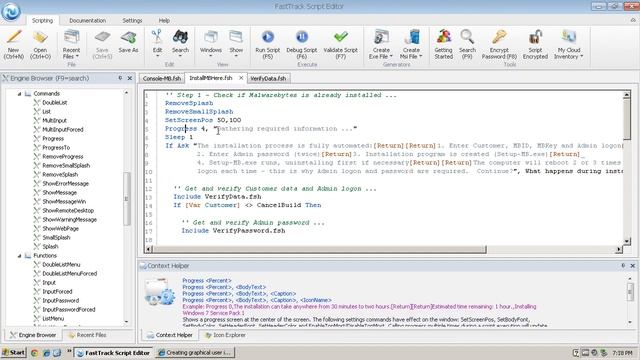The width and height of the screenshot is (640, 360).
Task: Click the Search (F9) magnifier tool
Action: tap(467, 44)
